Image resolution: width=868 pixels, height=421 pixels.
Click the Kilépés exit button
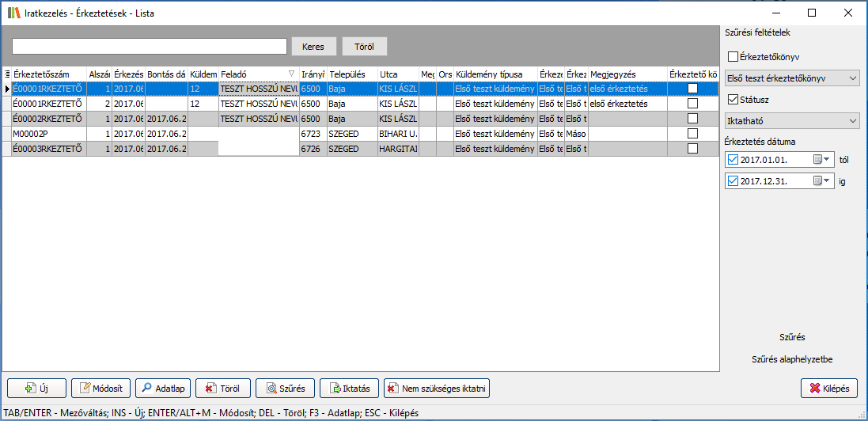828,389
